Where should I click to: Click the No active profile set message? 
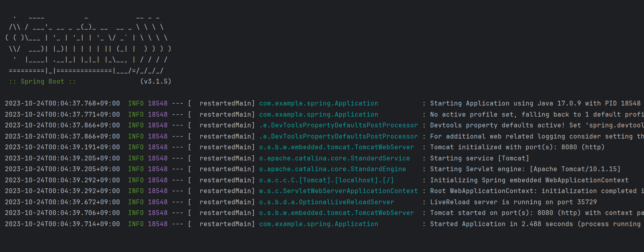537,115
